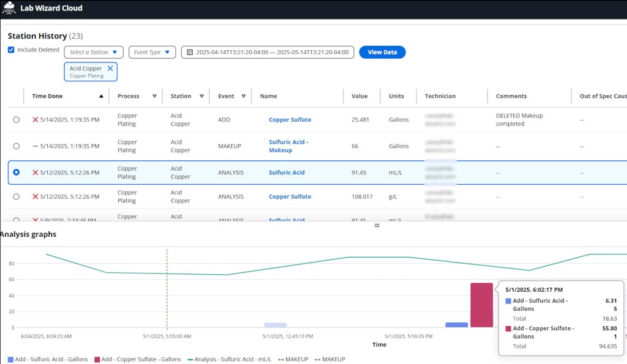Click red X deleted marker on Copper Sulfate ADD row

(x=35, y=119)
